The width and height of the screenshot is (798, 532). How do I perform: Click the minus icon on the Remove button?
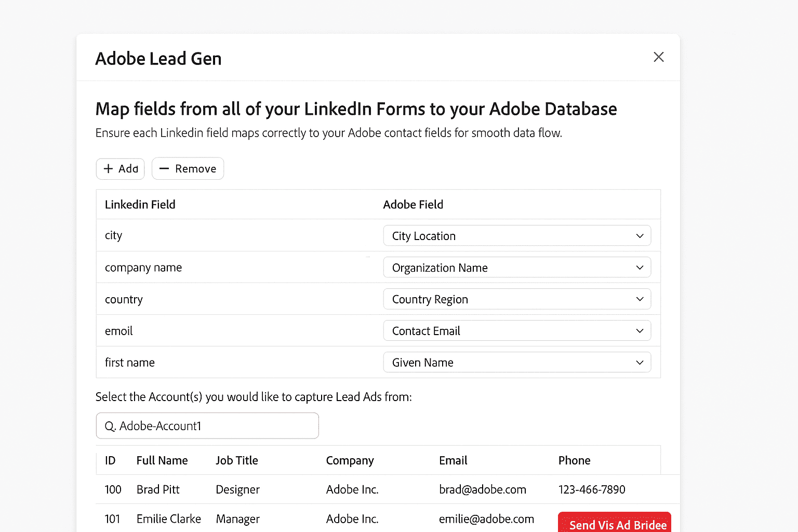(165, 168)
